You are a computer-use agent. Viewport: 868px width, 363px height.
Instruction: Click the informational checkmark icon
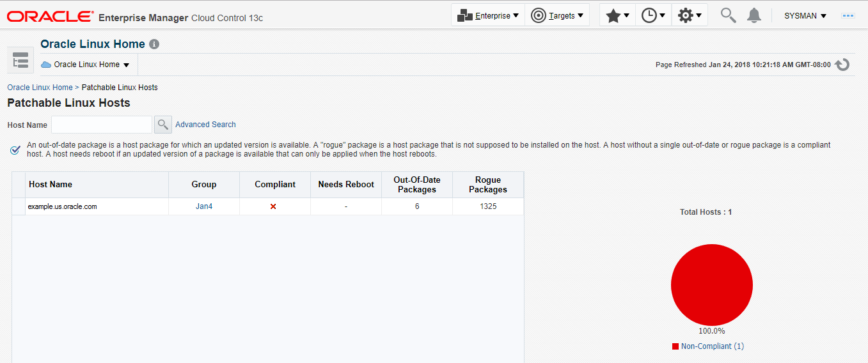[15, 150]
